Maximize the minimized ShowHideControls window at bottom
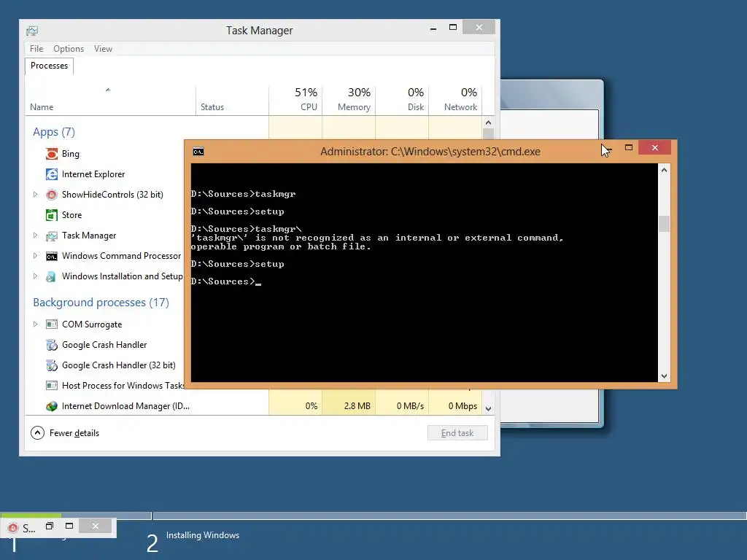This screenshot has width=747, height=560. click(69, 526)
